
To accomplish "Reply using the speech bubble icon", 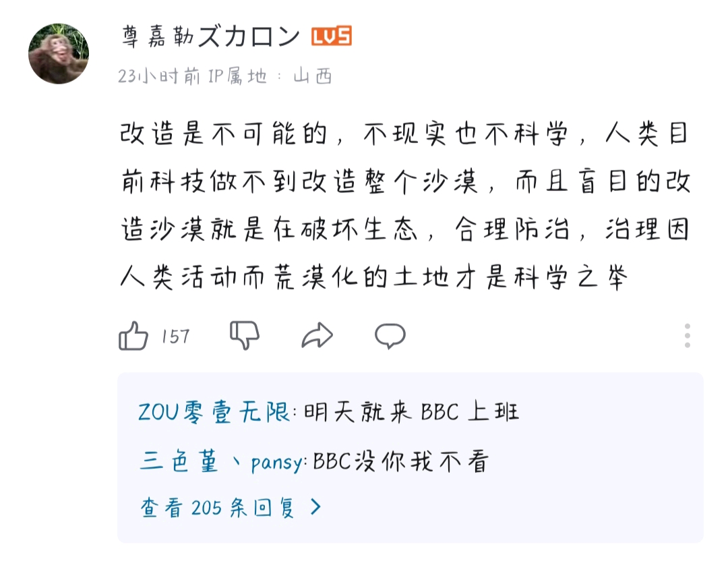I will [x=390, y=335].
